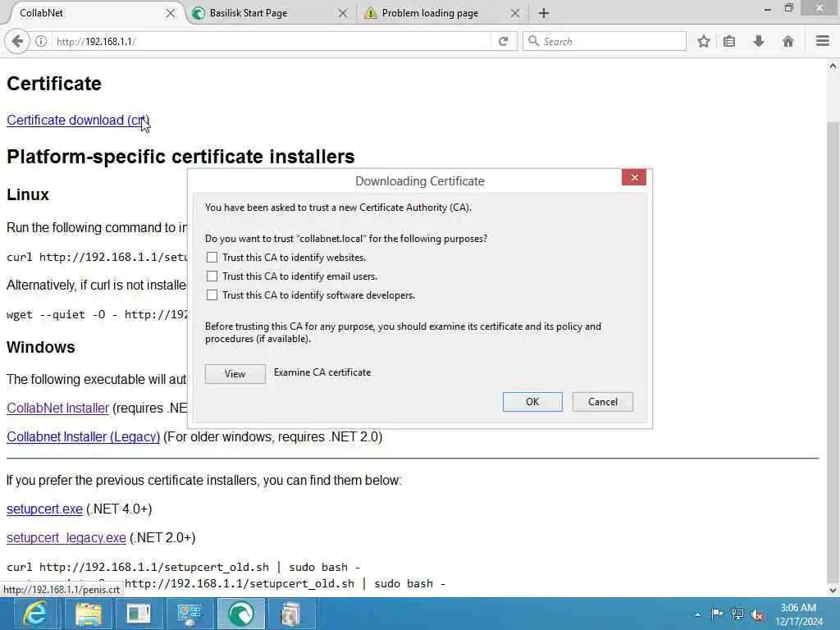Click the page scrollbar down arrow
840x630 pixels.
tap(833, 591)
